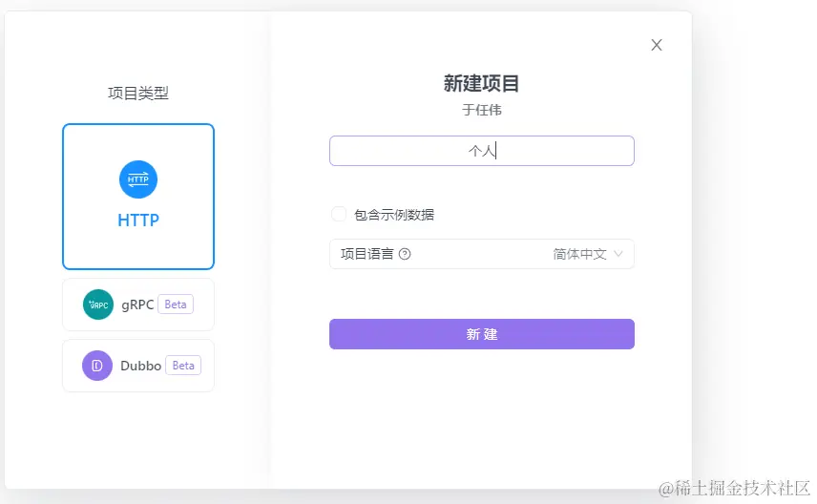Click the Beta tag next to gRPC

[x=176, y=304]
